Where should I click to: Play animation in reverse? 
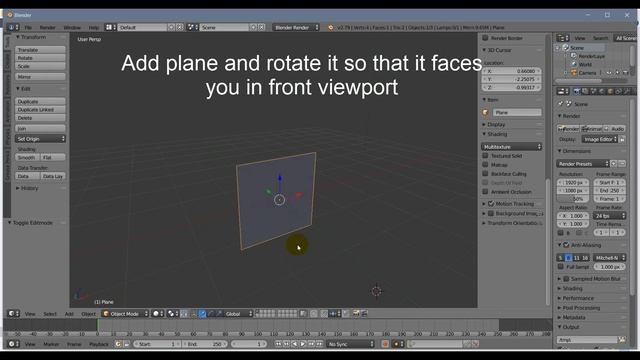click(295, 344)
